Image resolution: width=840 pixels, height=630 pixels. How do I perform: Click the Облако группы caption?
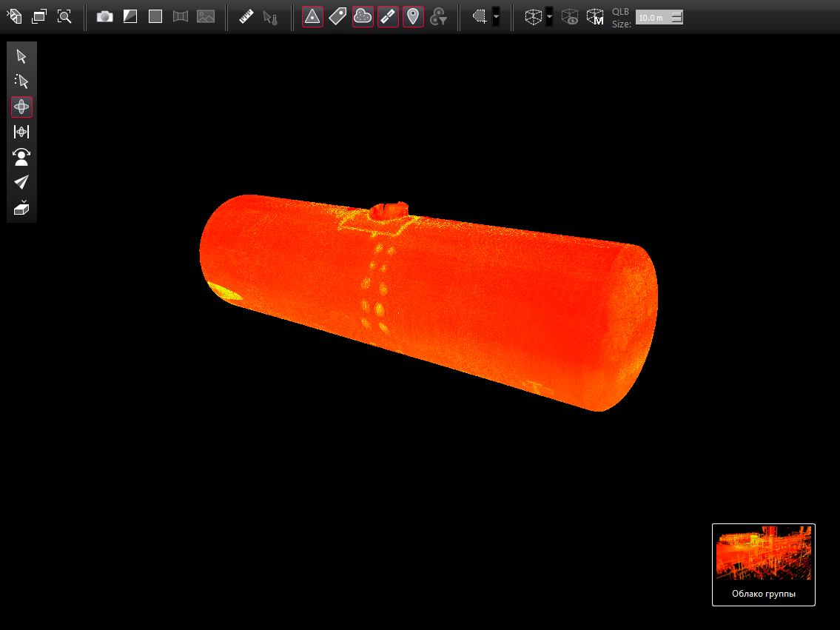(763, 594)
